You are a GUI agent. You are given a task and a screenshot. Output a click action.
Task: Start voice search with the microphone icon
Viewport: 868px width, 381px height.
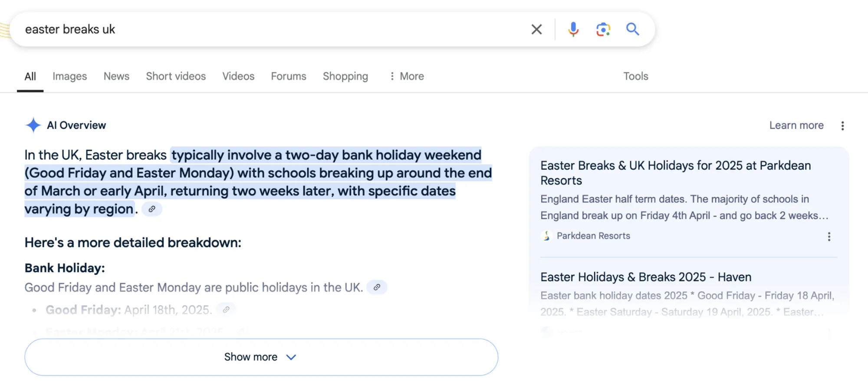573,29
